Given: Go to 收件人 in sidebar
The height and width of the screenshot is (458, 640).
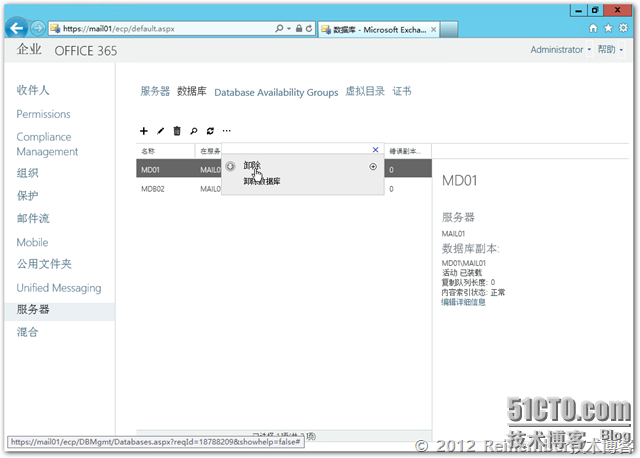Looking at the screenshot, I should coord(33,90).
